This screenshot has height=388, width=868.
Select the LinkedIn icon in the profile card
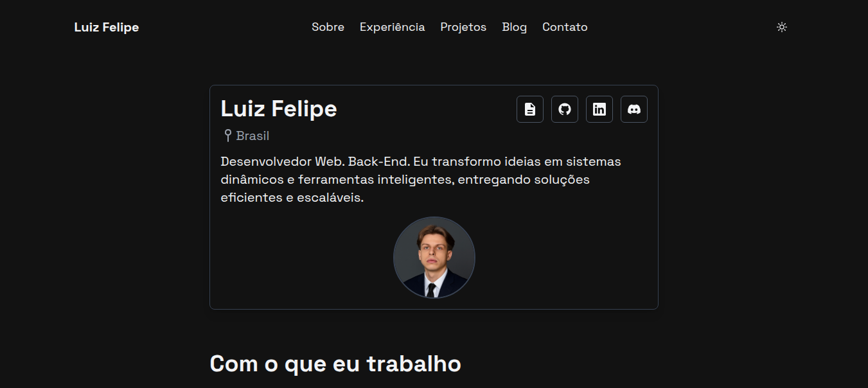[x=599, y=109]
